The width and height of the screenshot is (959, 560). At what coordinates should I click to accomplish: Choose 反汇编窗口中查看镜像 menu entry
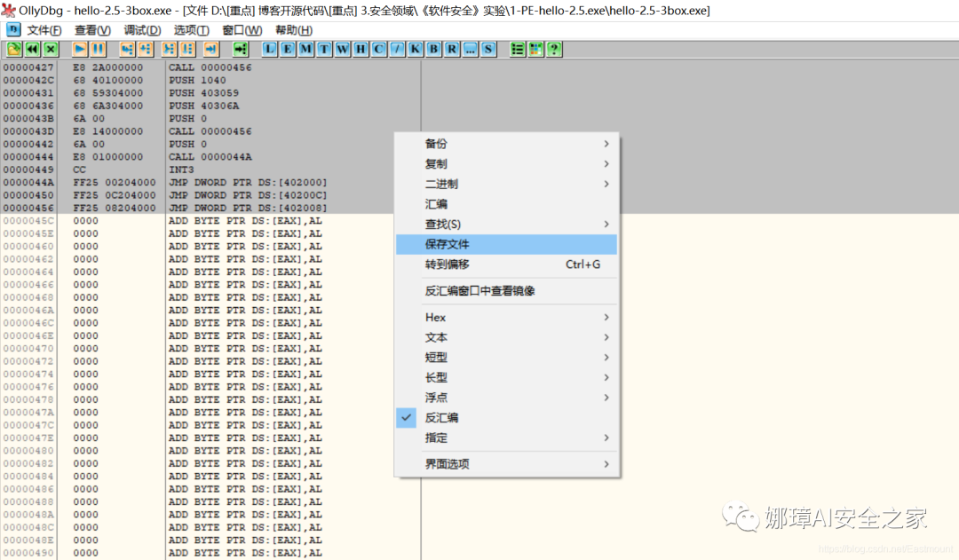506,291
